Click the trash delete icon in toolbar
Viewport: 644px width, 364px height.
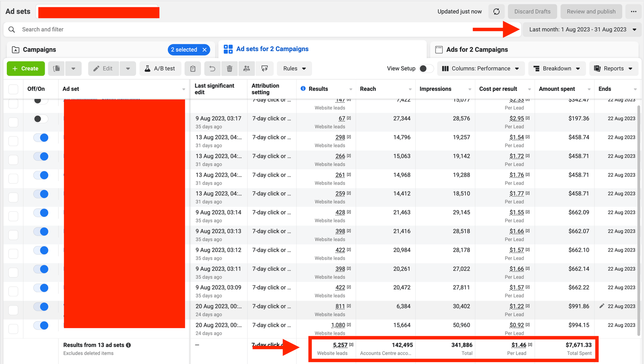[x=229, y=68]
